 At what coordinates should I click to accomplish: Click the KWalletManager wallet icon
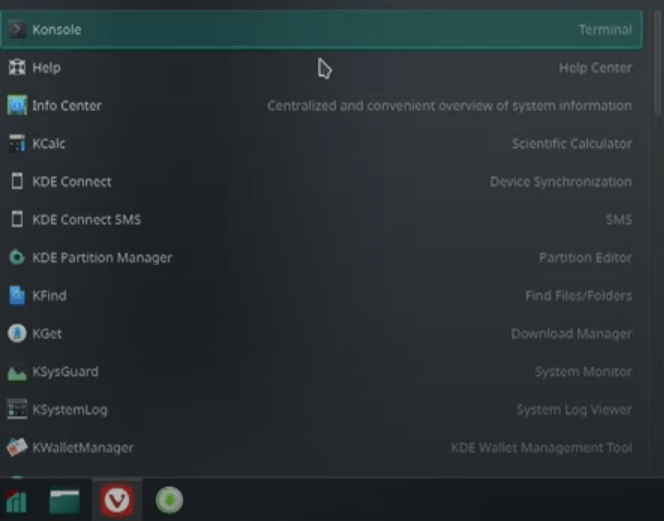click(16, 448)
